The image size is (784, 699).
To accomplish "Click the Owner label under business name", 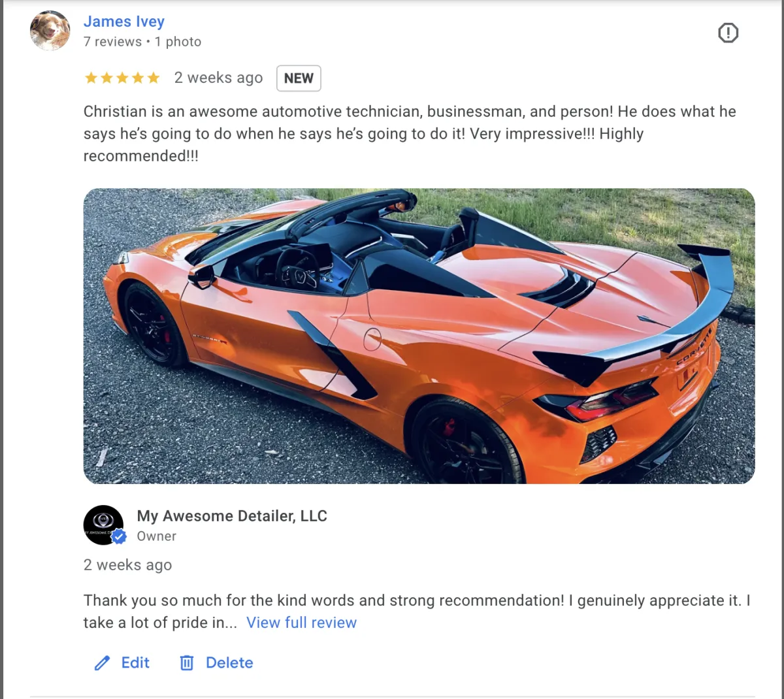I will [157, 536].
